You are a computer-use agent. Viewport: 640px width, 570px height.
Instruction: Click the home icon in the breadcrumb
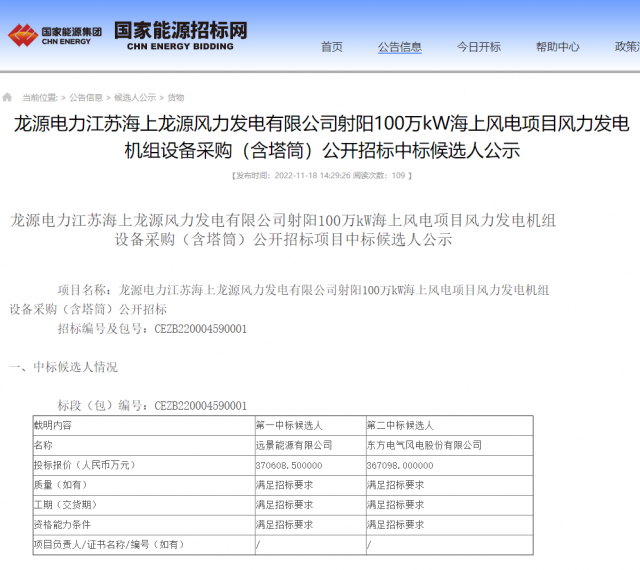tap(8, 97)
